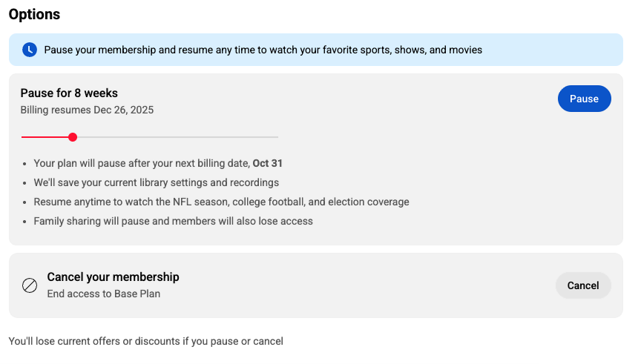The image size is (641, 364).
Task: Click the 'Family sharing will pause' bullet
Action: coord(173,221)
